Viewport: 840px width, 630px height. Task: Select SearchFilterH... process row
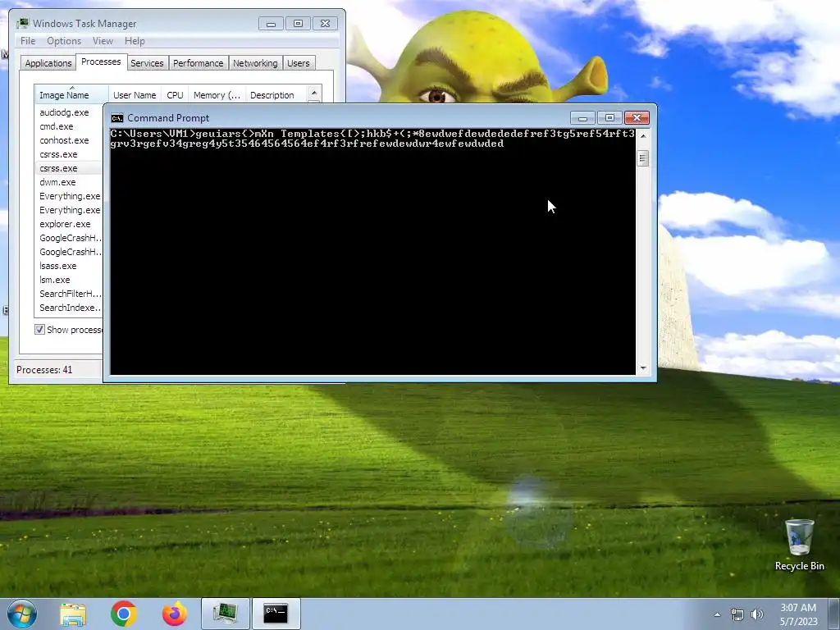tap(69, 294)
